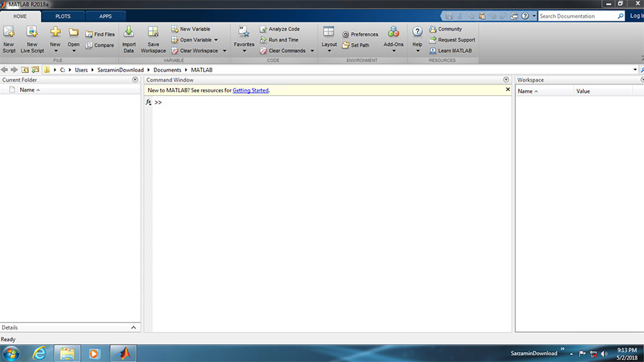
Task: Switch to the HOME tab
Action: [x=20, y=16]
